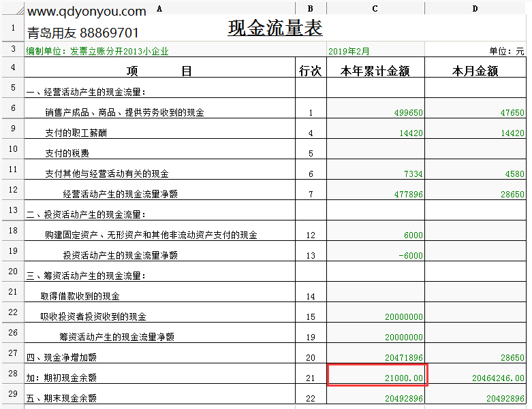Click 28650 in the 行次 7 row
532x409 pixels.
pyautogui.click(x=512, y=195)
